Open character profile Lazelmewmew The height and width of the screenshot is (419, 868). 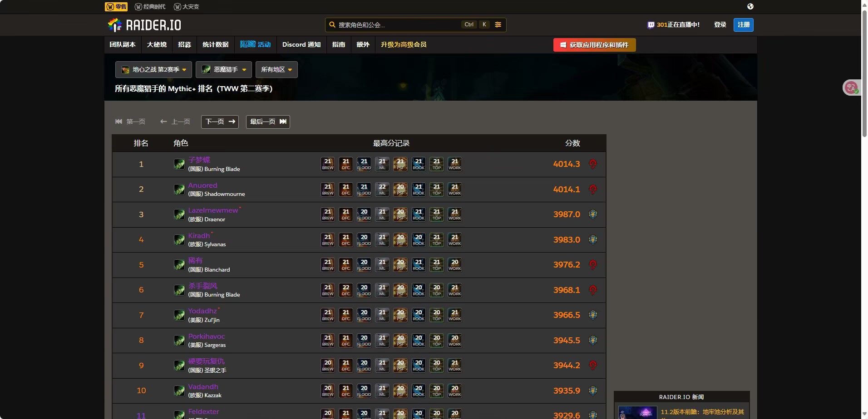pyautogui.click(x=213, y=210)
